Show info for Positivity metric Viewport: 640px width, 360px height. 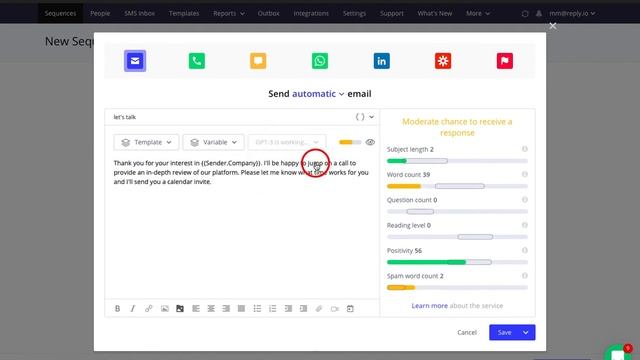pos(524,250)
